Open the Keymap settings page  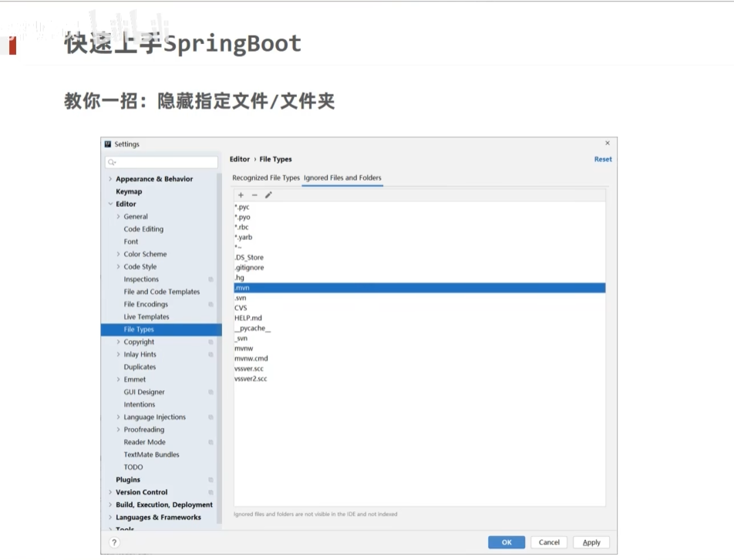point(129,191)
